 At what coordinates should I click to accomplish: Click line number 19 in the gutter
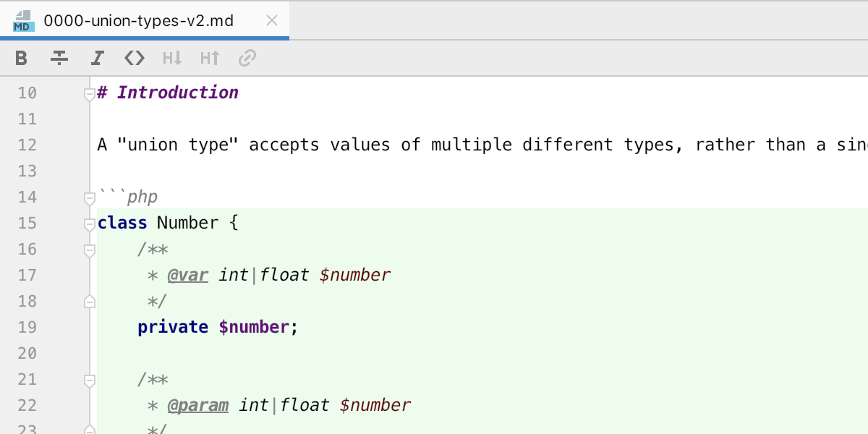[27, 327]
